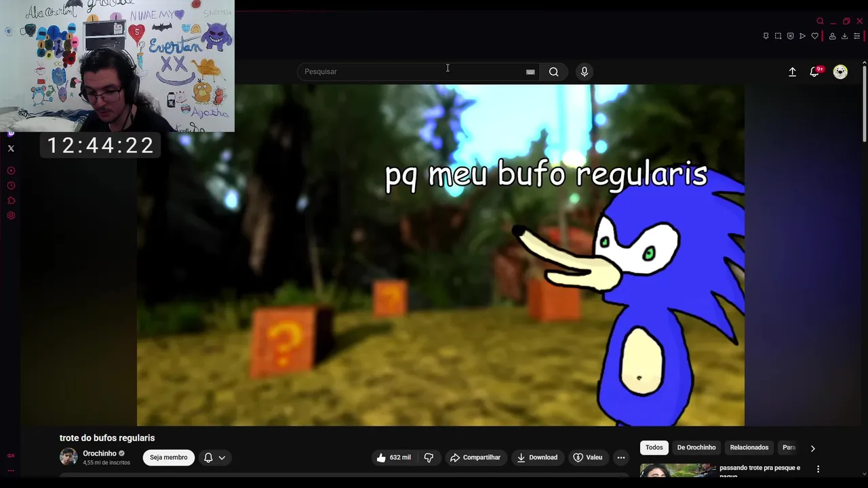
Task: Click the YouTube upload/create icon
Action: click(792, 72)
